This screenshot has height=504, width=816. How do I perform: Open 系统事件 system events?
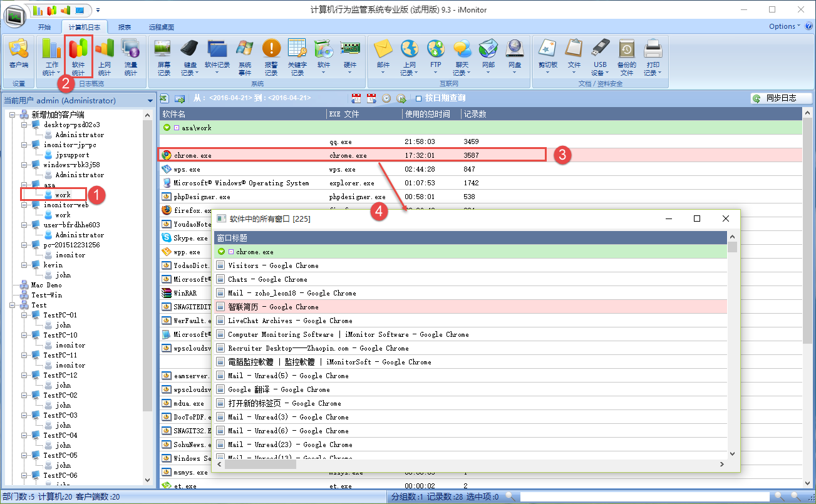pyautogui.click(x=245, y=56)
